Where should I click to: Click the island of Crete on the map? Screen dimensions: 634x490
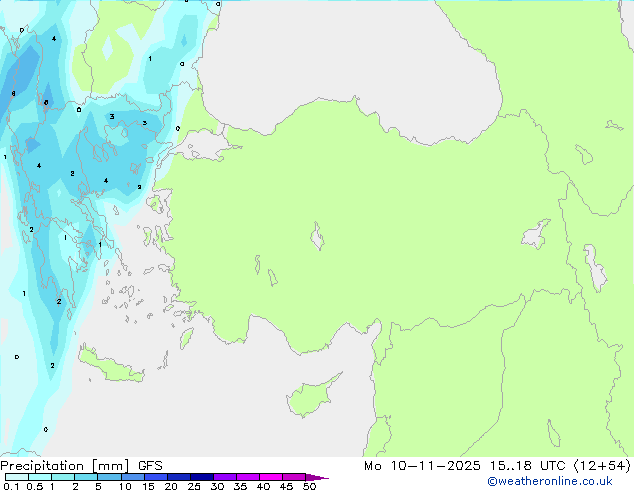111,366
